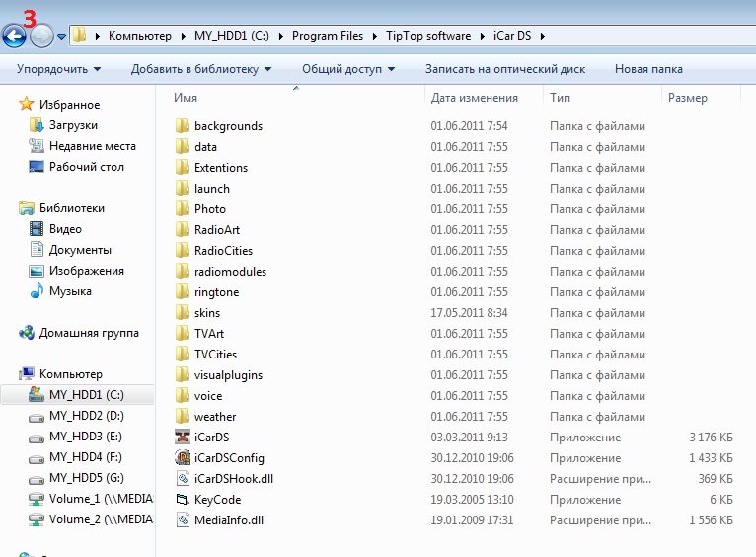Click the iCarDSConfig application icon
The width and height of the screenshot is (756, 557).
tap(182, 458)
